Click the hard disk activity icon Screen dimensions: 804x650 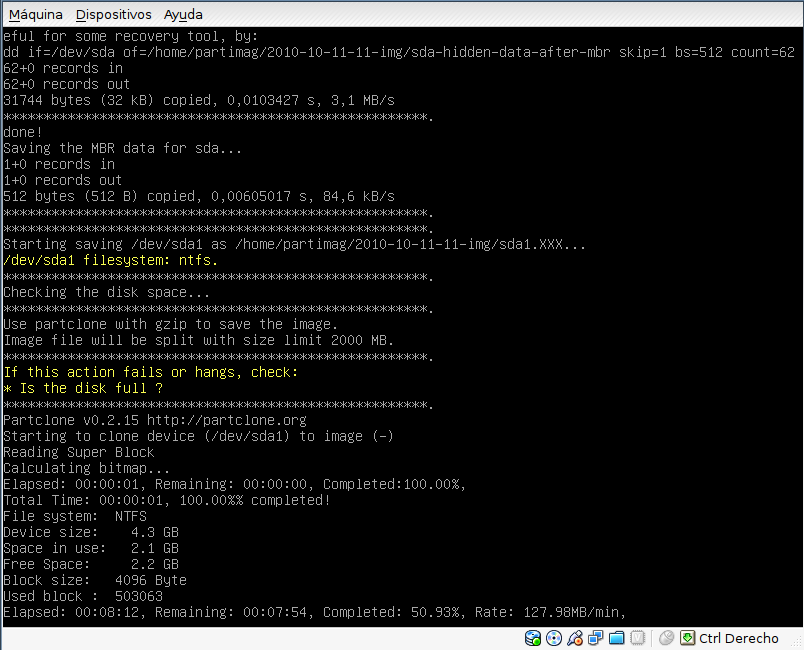[533, 638]
